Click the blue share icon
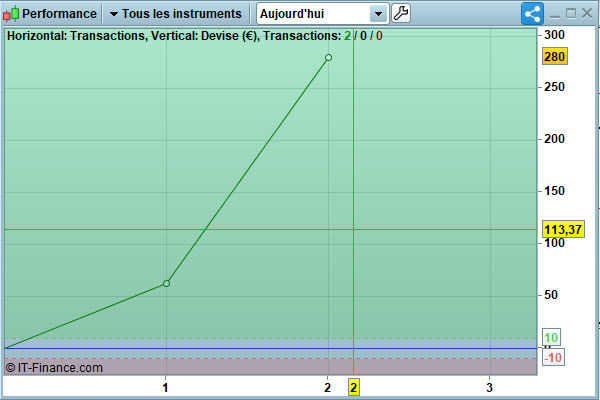 tap(532, 14)
